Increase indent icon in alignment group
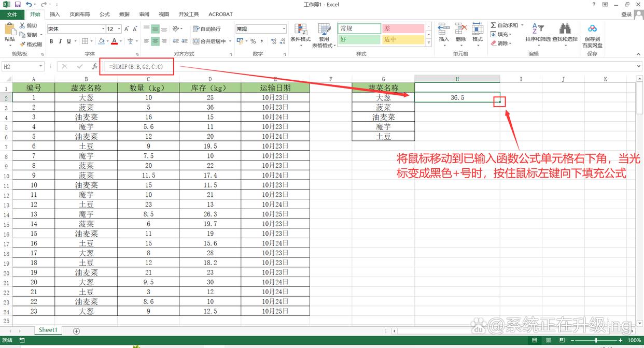 pyautogui.click(x=186, y=41)
